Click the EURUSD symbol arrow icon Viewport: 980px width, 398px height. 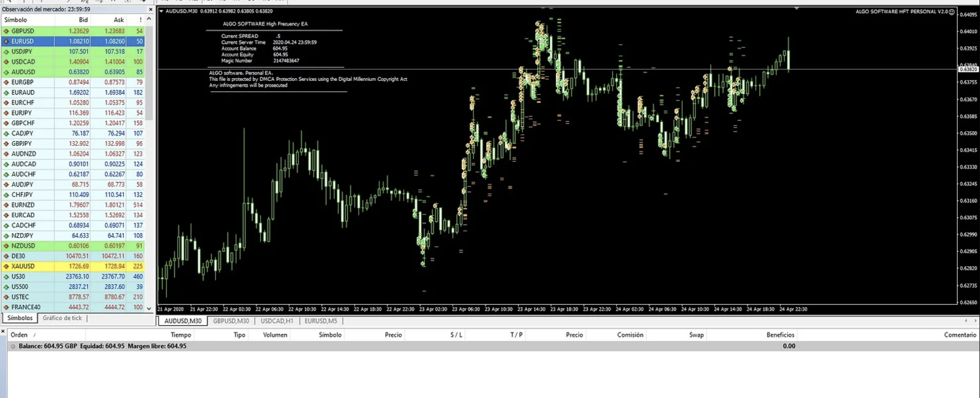[6, 41]
